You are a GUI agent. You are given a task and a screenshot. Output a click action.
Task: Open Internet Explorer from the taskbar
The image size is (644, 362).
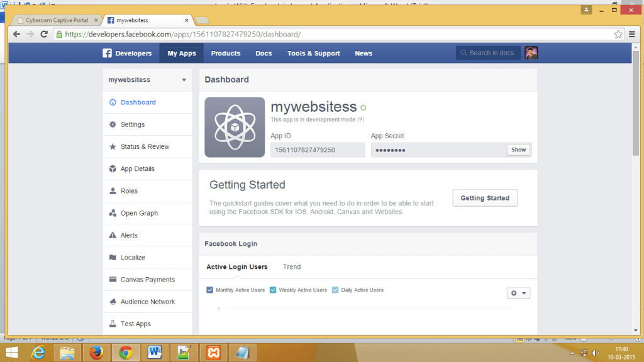click(38, 353)
